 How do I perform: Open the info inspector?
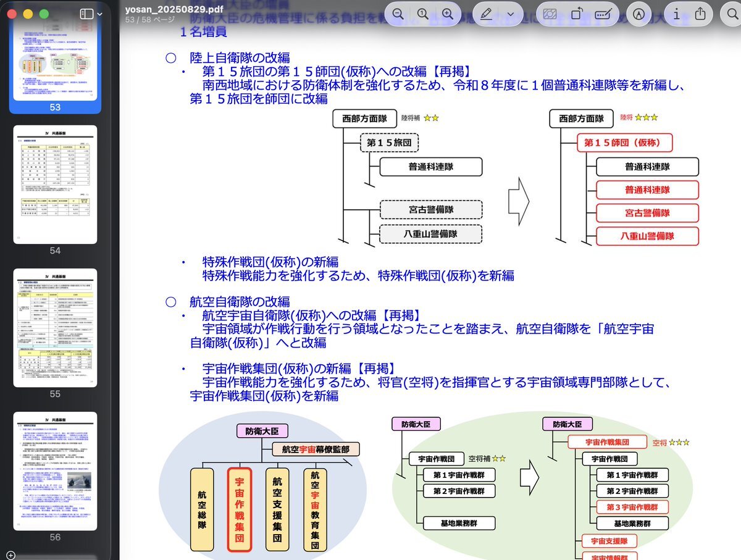pos(676,14)
